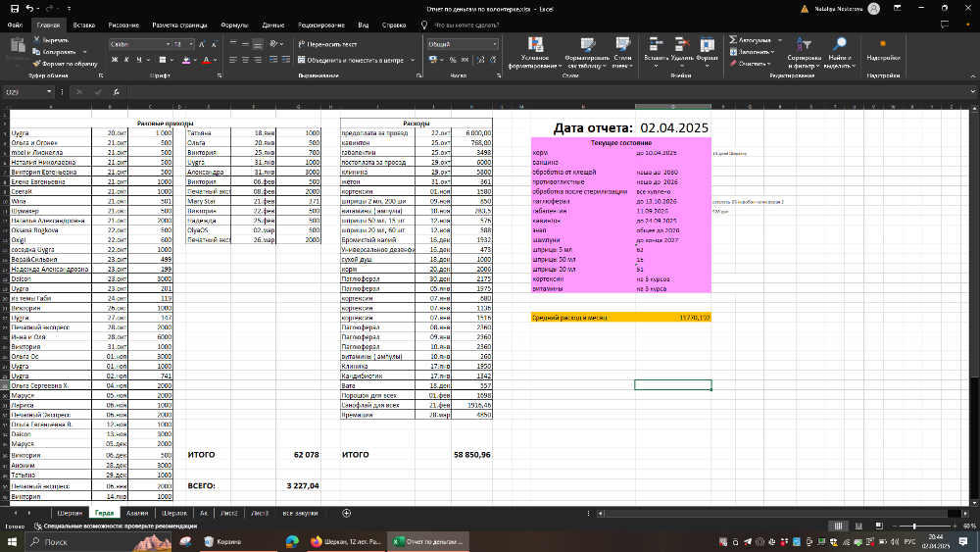Viewport: 980px width, 552px height.
Task: Toggle bold formatting button Ж
Action: tap(114, 60)
